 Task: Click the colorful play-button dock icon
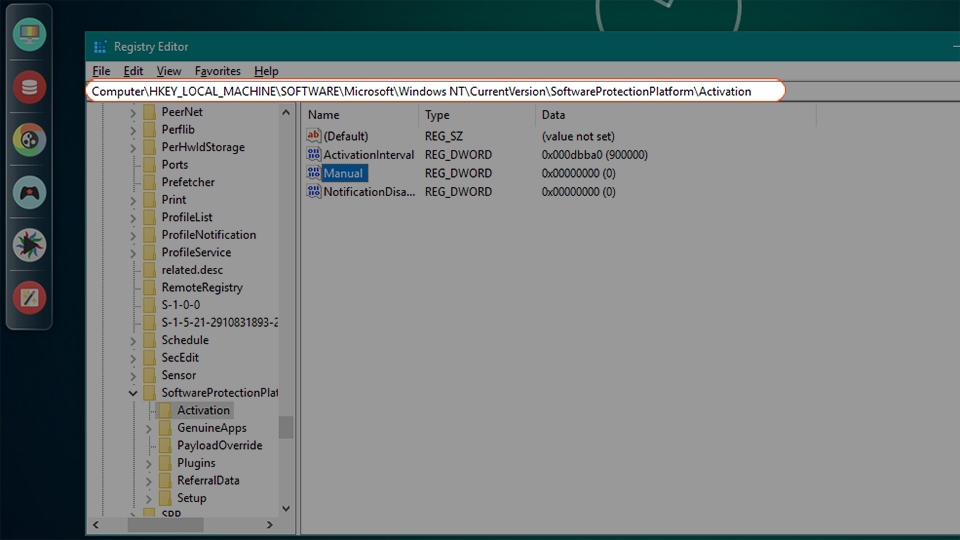pos(29,245)
